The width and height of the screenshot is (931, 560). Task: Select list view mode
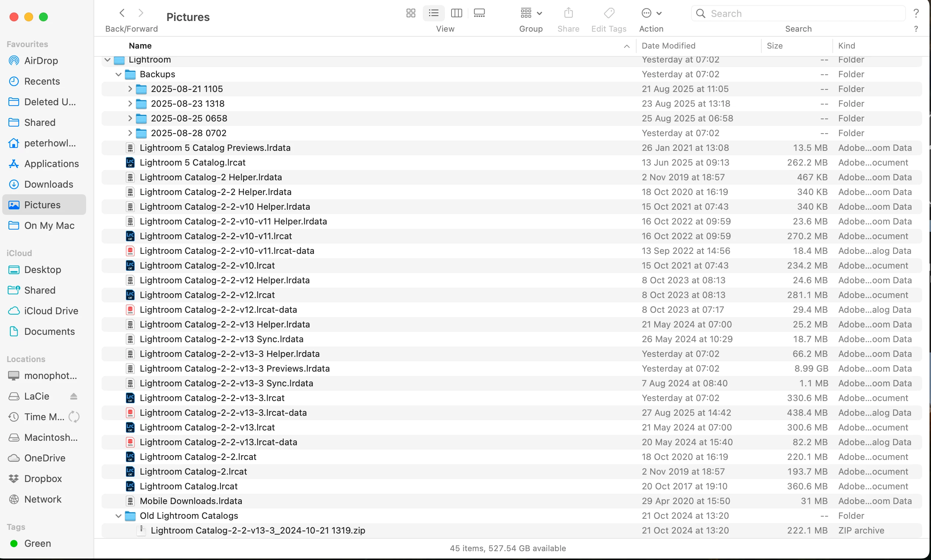(x=433, y=13)
